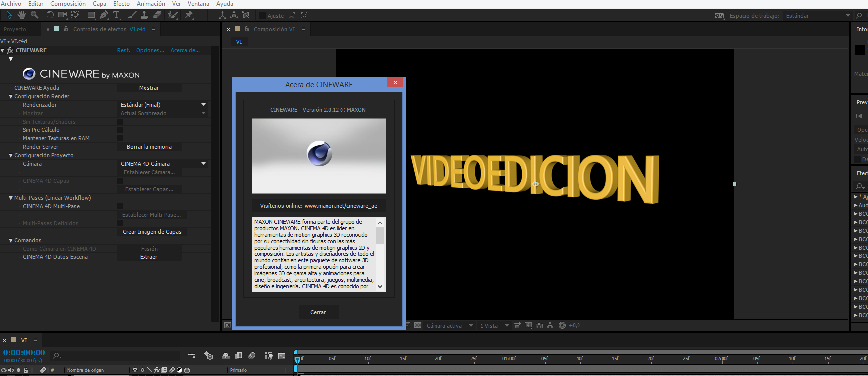Select the Type text tool
868x376 pixels.
click(116, 15)
